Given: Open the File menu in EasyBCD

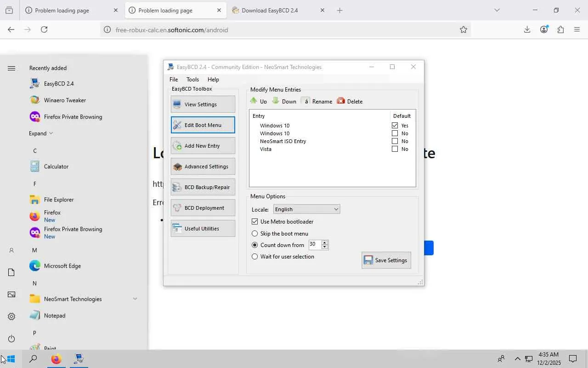Looking at the screenshot, I should [x=174, y=80].
